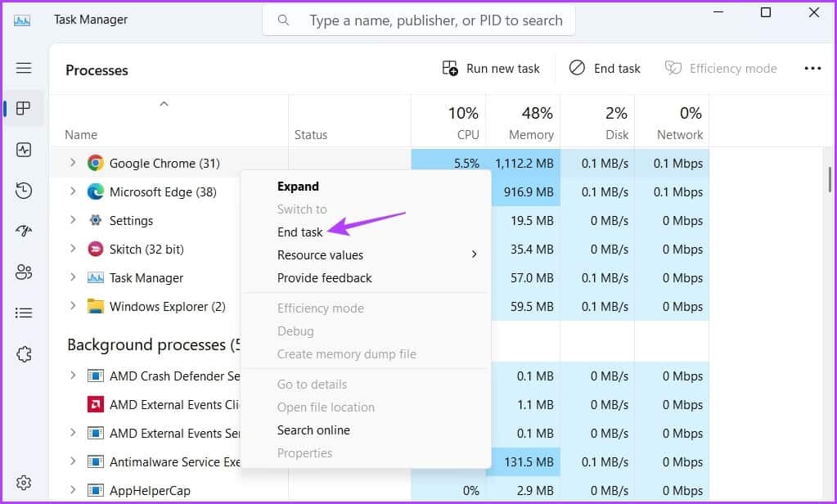The width and height of the screenshot is (837, 504).
Task: Open the Users page icon
Action: coord(24,272)
